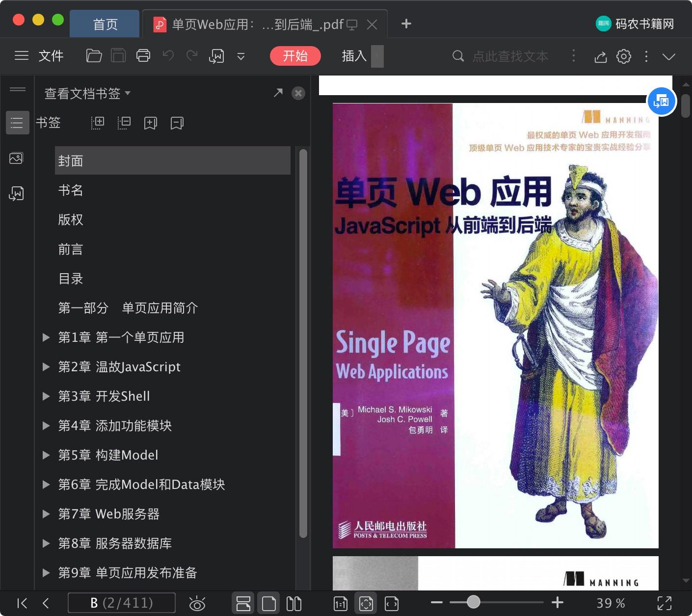This screenshot has height=616, width=692.
Task: Open the thumbnails sidebar icon
Action: click(16, 158)
